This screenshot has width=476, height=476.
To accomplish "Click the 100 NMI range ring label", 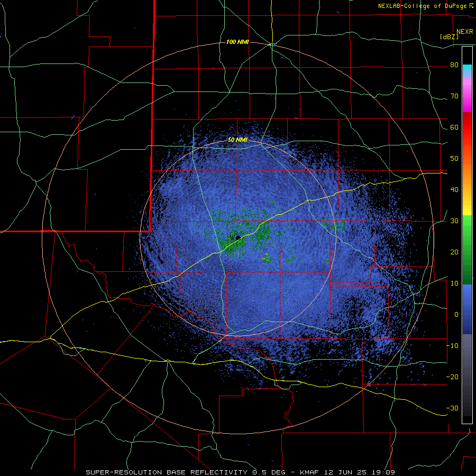I will (x=237, y=42).
